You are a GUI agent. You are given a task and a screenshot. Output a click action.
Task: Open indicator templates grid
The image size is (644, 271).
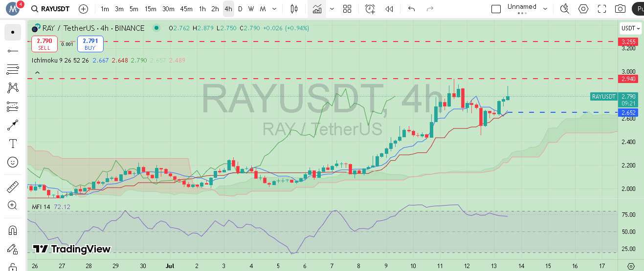click(x=347, y=9)
